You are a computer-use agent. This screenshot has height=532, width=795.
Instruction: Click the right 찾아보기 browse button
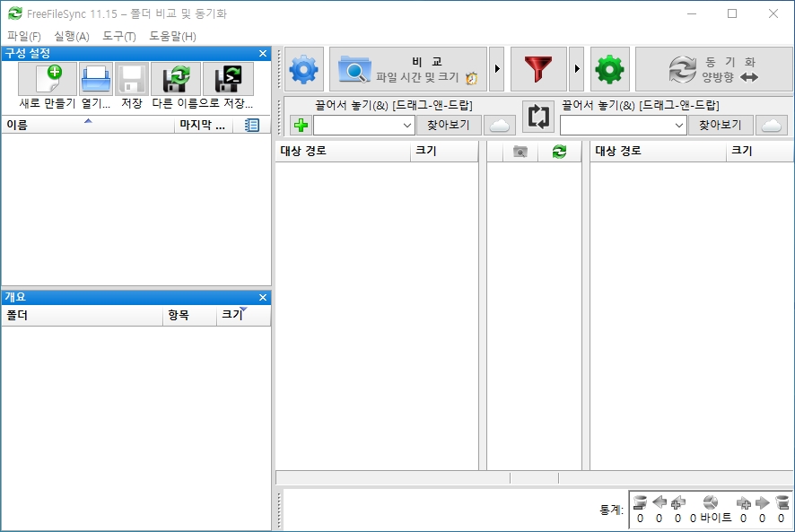click(720, 126)
